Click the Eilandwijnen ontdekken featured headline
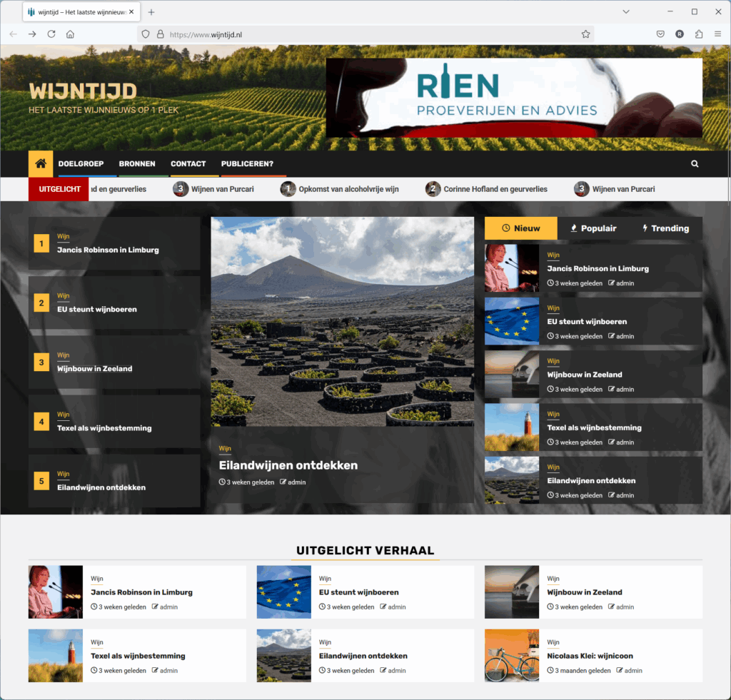731x700 pixels. (288, 465)
